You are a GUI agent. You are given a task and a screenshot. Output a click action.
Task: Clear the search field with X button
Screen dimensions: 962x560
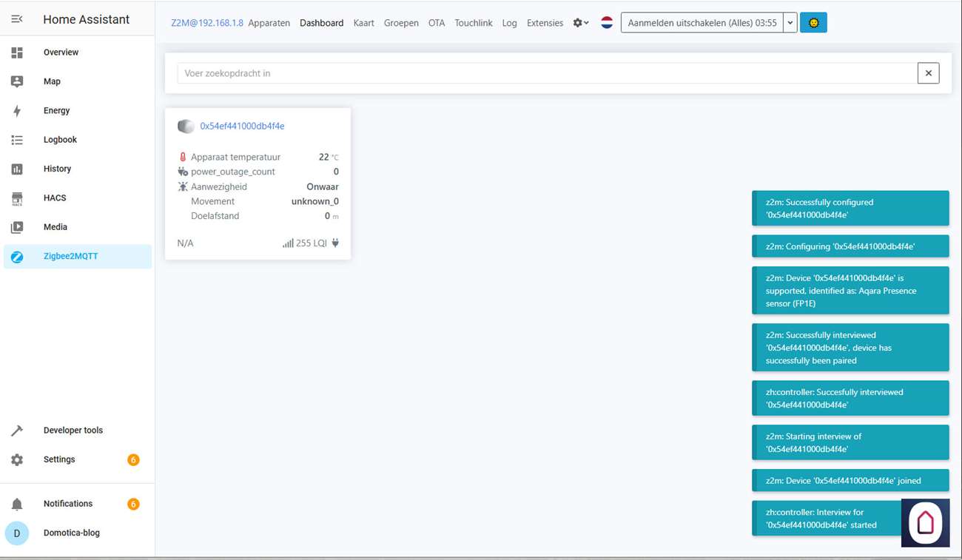(x=928, y=73)
